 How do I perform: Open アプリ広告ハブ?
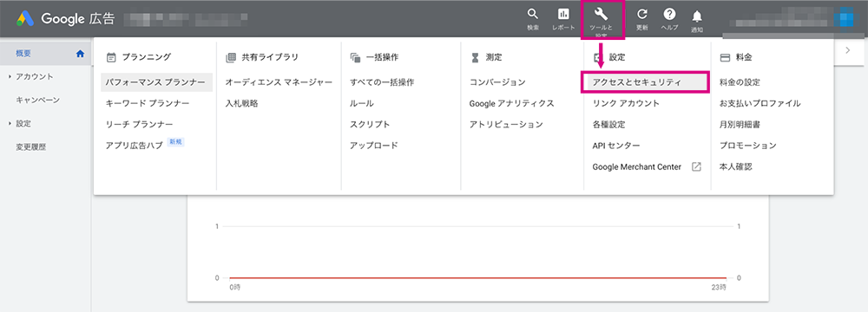pos(135,146)
